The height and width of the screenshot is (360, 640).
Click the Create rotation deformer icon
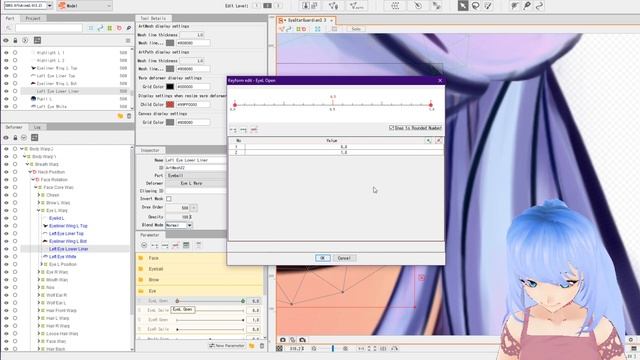[418, 6]
